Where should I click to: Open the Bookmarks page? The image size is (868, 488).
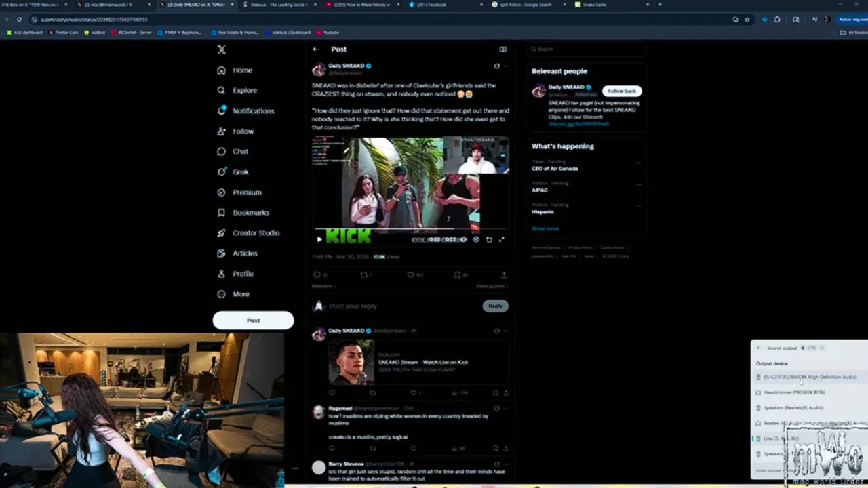click(x=243, y=212)
